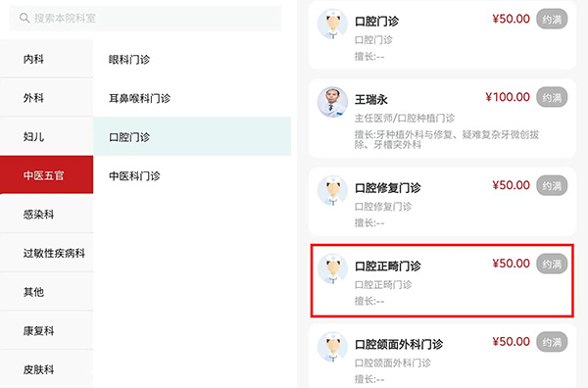Image resolution: width=588 pixels, height=388 pixels.
Task: Select 康复科 department category
Action: 46,330
